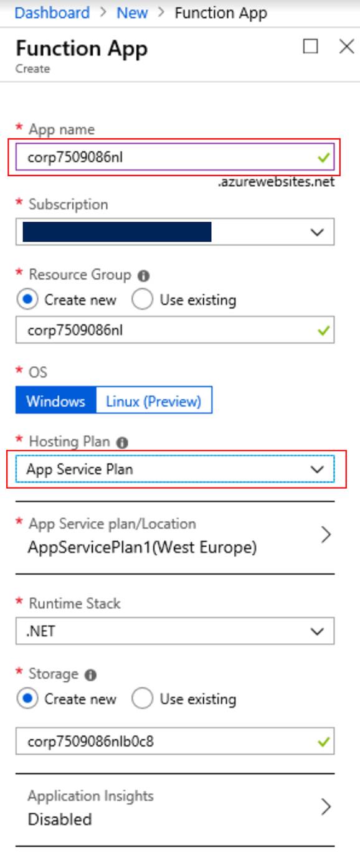This screenshot has height=868, width=360.
Task: Choose Linux (Preview) as the OS
Action: (x=154, y=400)
